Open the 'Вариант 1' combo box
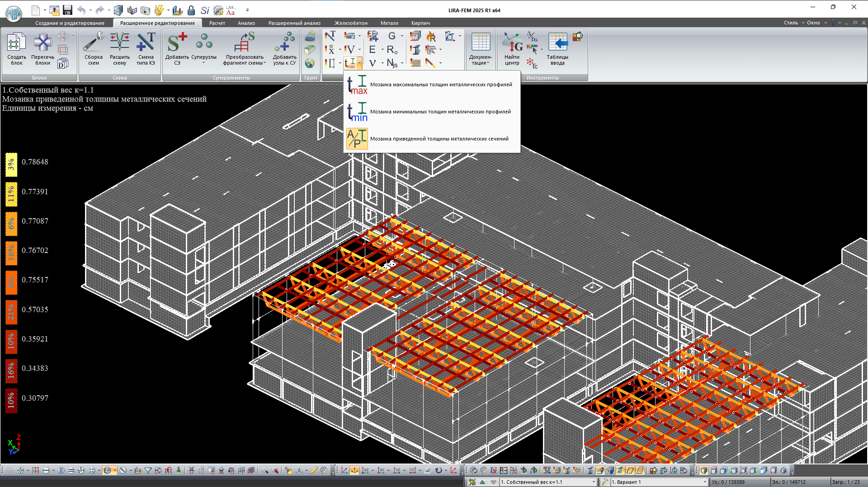The height and width of the screenshot is (487, 868). (x=704, y=482)
